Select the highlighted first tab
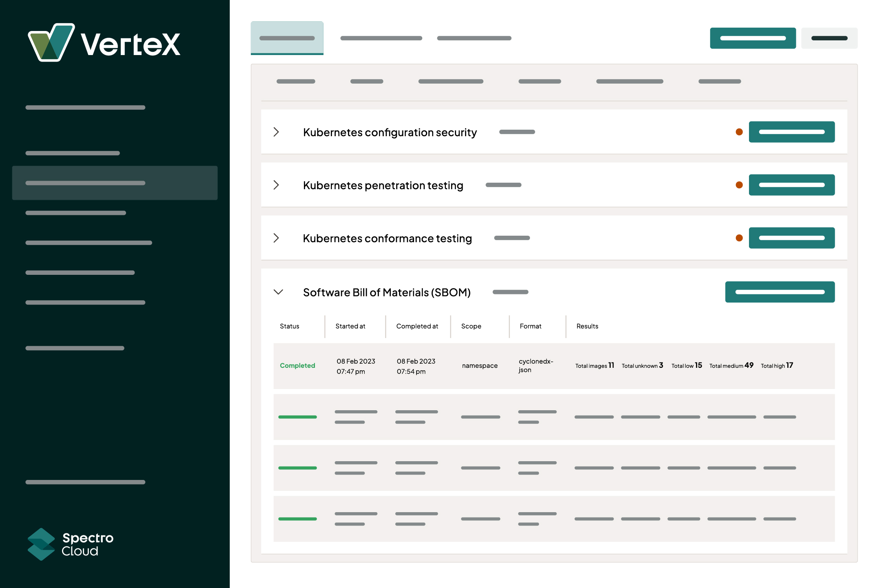Image resolution: width=884 pixels, height=588 pixels. 287,38
